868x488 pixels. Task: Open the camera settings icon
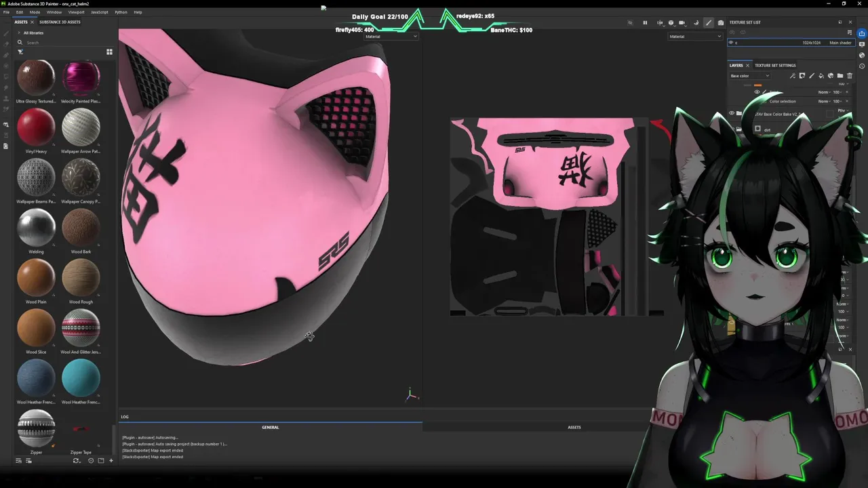[684, 22]
